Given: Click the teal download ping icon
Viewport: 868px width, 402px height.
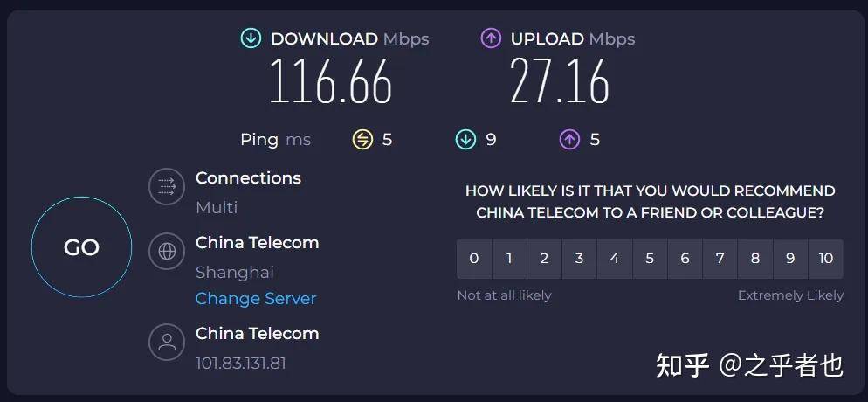Looking at the screenshot, I should (465, 140).
